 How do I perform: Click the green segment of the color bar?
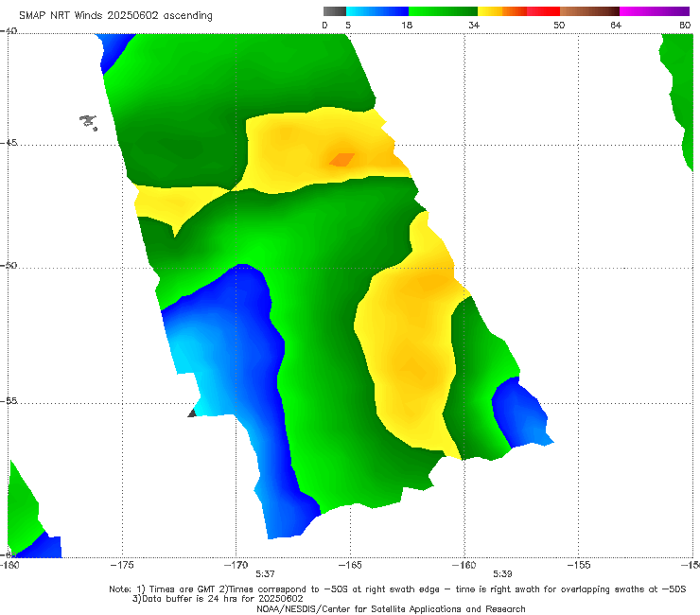click(443, 11)
